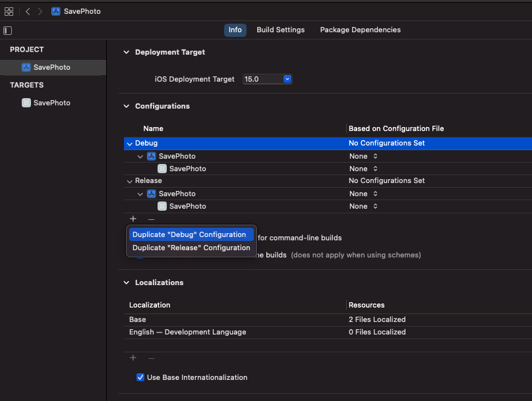This screenshot has height=401, width=532.
Task: Collapse the Configurations section
Action: point(127,106)
